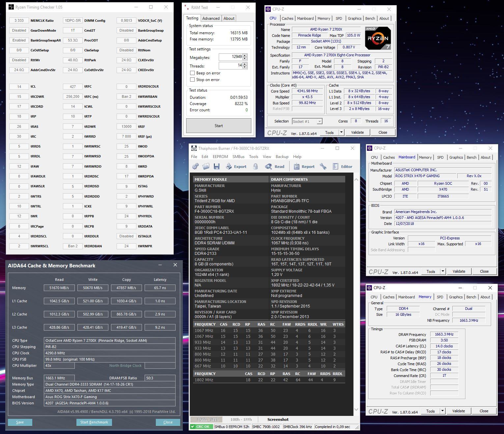Click the scroll down arrow in Thaiphoon Burner
This screenshot has width=504, height=434.
356,409
